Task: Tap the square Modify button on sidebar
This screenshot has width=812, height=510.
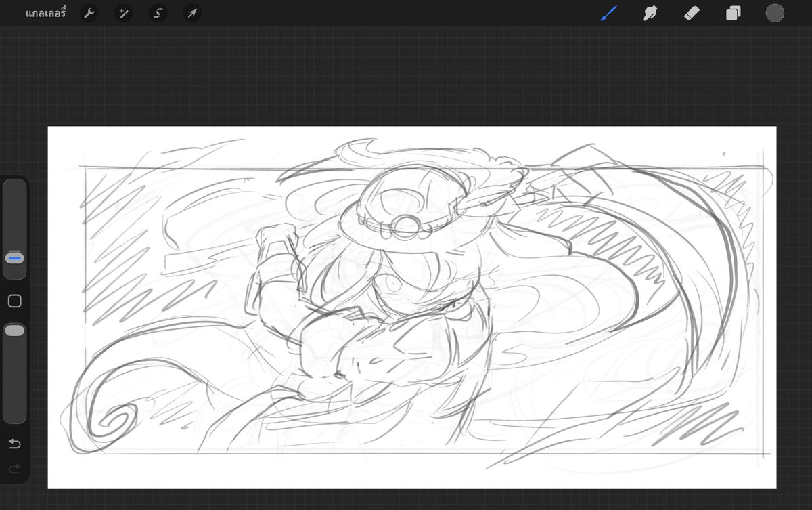Action: click(x=14, y=301)
